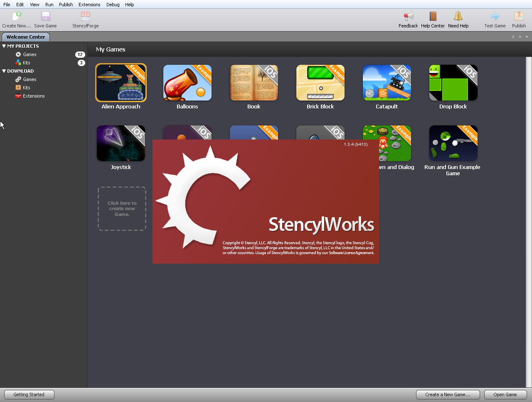Select Kits under My Projects
This screenshot has height=402, width=532.
tap(26, 63)
